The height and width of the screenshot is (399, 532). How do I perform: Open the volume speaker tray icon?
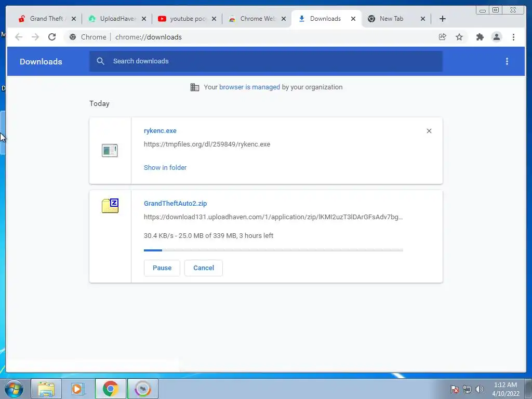pyautogui.click(x=479, y=389)
